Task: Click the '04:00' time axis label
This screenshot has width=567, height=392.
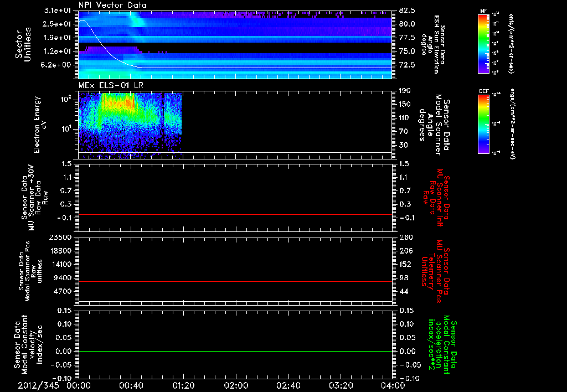Action: 393,385
